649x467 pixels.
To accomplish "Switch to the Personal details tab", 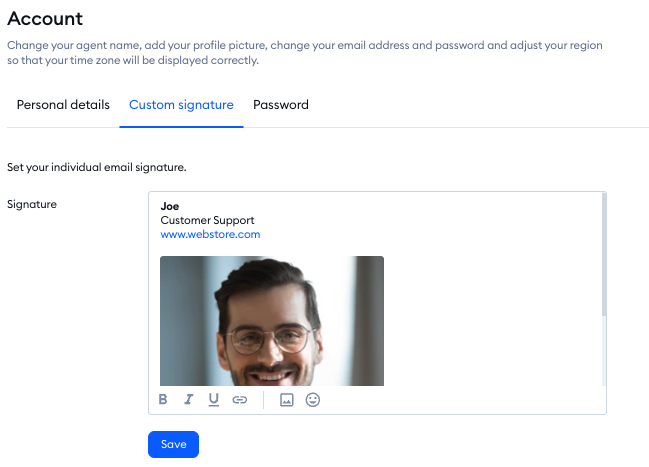I will (x=63, y=105).
